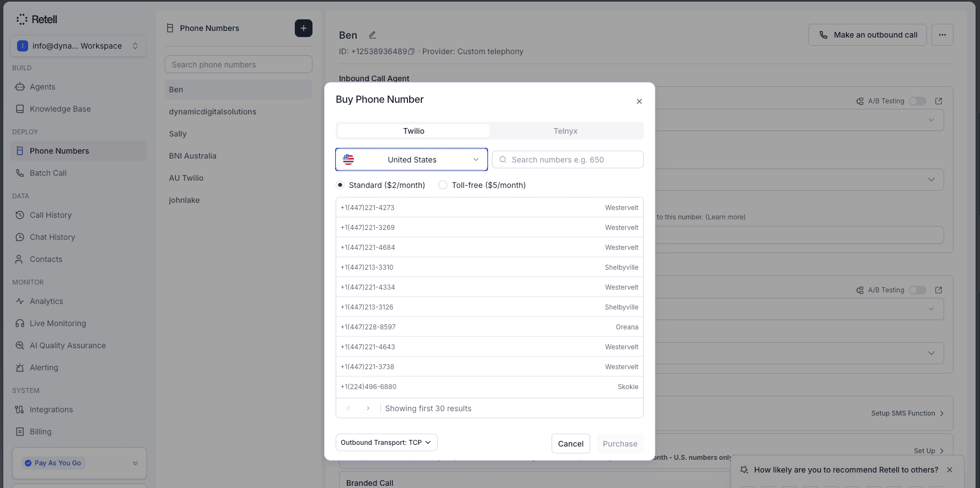Click the Contacts person icon
The height and width of the screenshot is (488, 980).
click(x=20, y=259)
